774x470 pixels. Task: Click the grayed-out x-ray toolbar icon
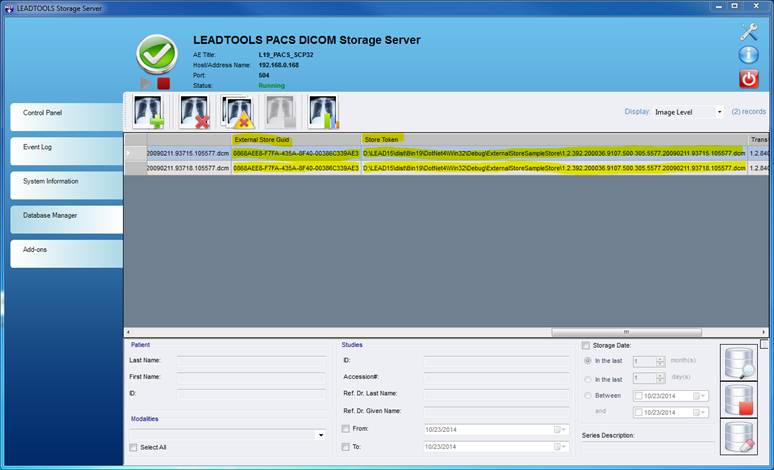tap(281, 112)
